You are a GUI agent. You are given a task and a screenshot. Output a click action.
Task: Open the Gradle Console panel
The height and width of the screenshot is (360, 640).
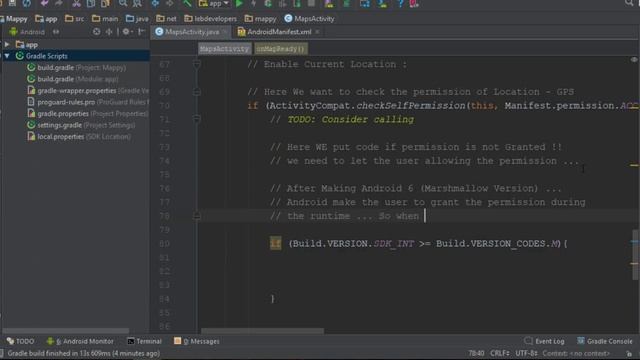(604, 341)
